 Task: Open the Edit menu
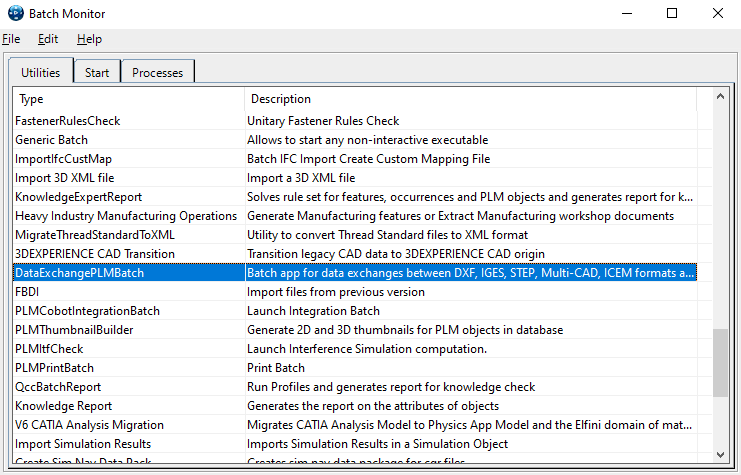[x=48, y=39]
